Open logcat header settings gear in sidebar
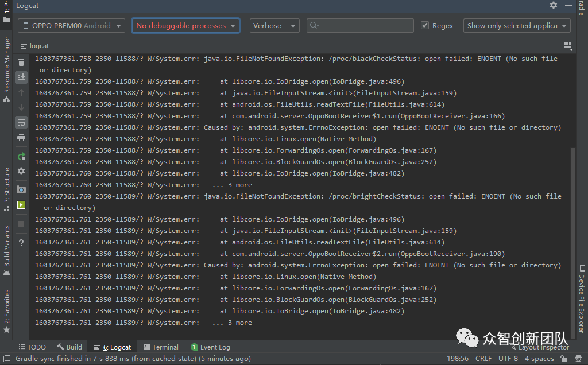The height and width of the screenshot is (365, 588). (21, 171)
